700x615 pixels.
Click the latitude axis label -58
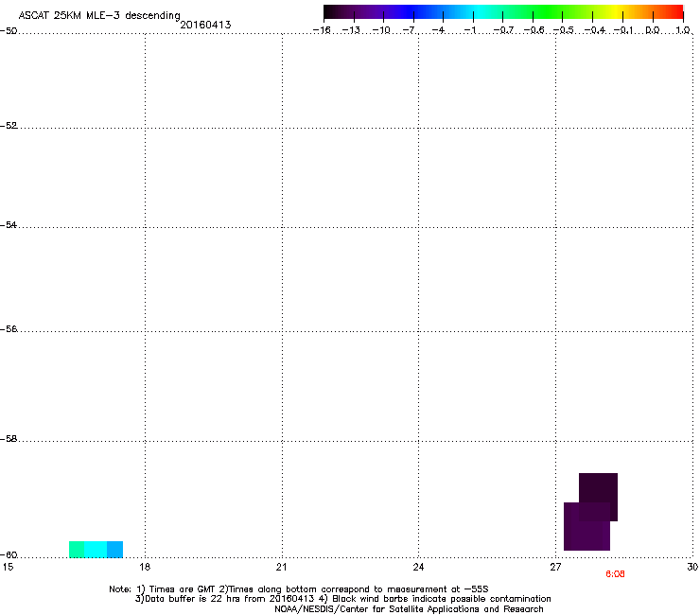(9, 439)
